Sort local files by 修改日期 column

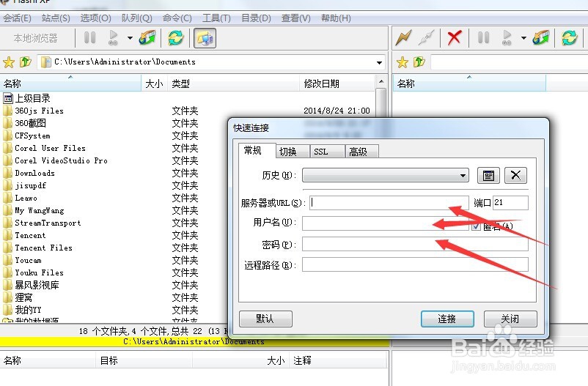click(x=337, y=83)
